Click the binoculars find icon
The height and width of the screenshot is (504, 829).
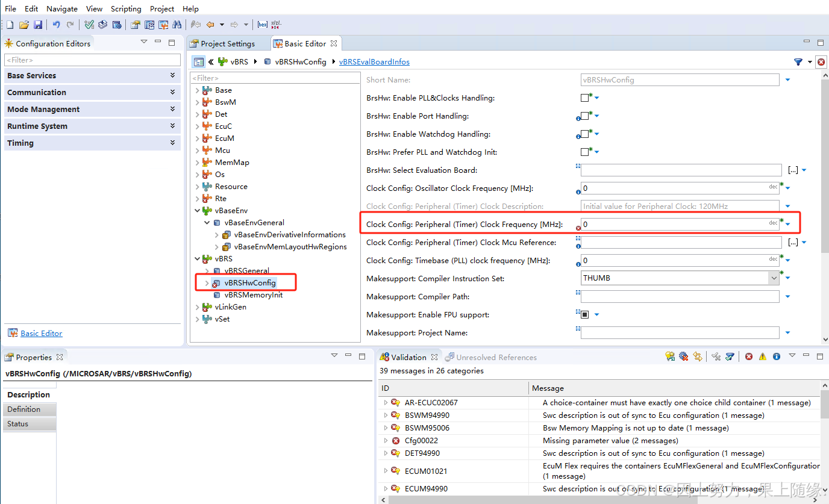tap(177, 25)
